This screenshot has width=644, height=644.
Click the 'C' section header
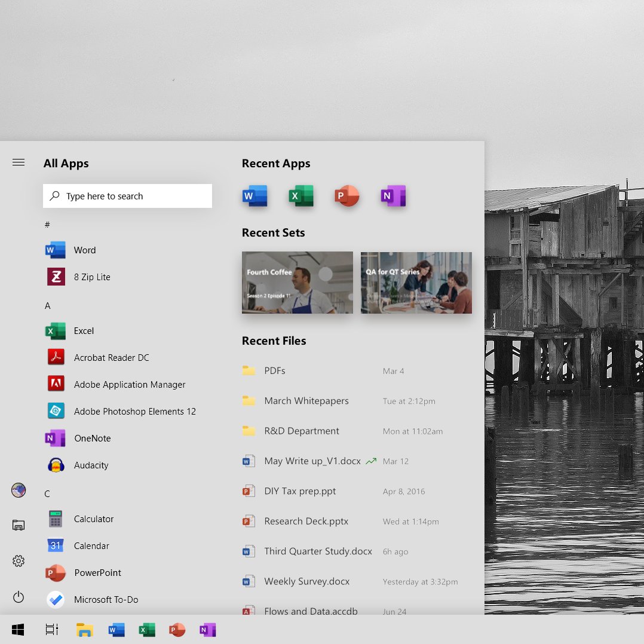point(47,493)
